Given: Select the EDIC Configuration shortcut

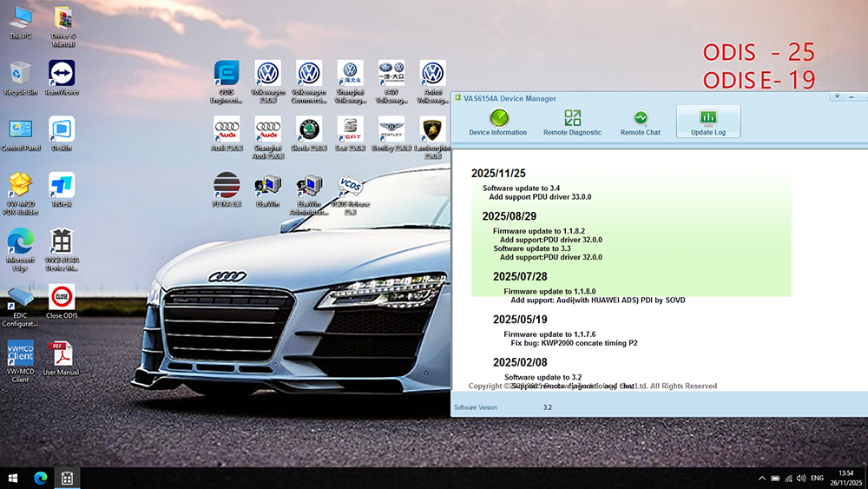Looking at the screenshot, I should pyautogui.click(x=20, y=305).
